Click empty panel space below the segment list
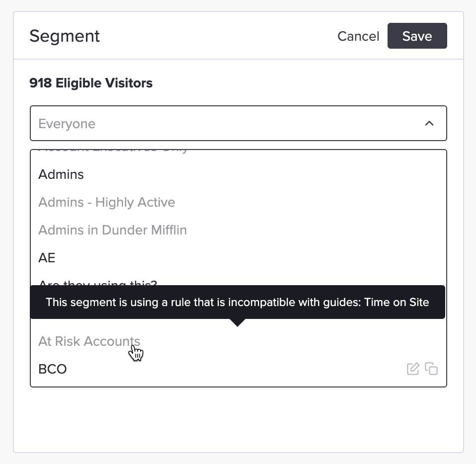The image size is (476, 464). 238,420
